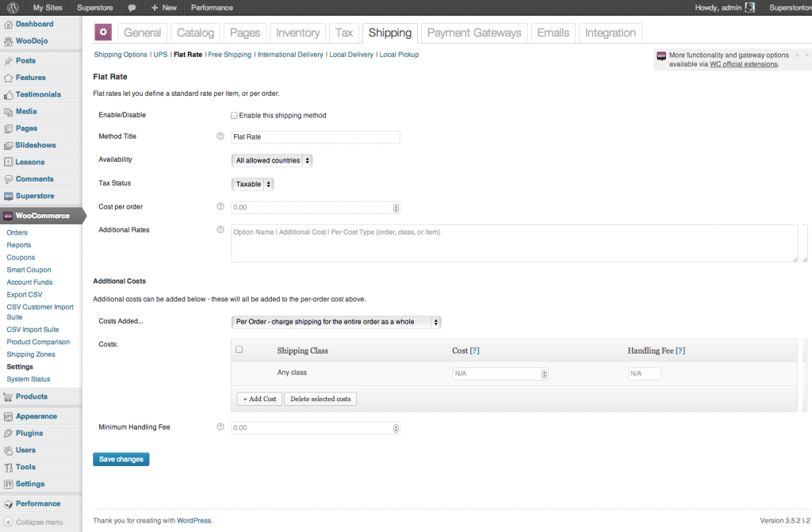Open the Free Shipping link
The image size is (812, 532).
(x=229, y=55)
